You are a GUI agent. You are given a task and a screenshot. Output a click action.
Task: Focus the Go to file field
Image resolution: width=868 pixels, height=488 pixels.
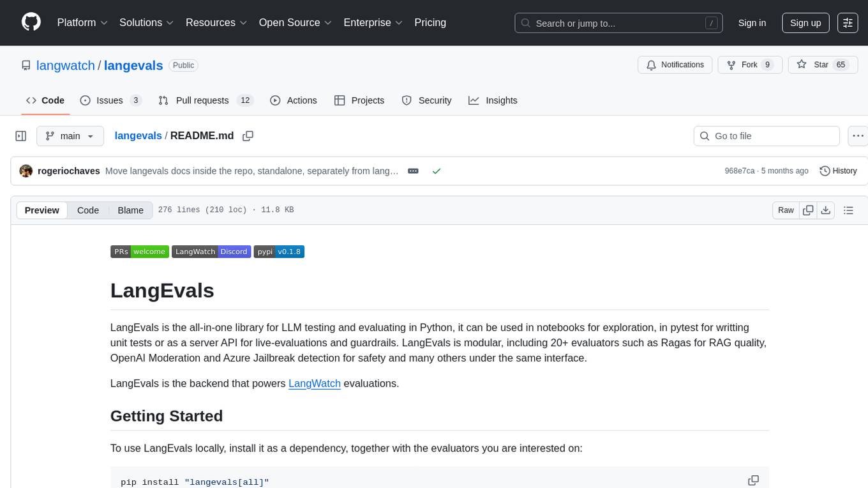click(767, 136)
